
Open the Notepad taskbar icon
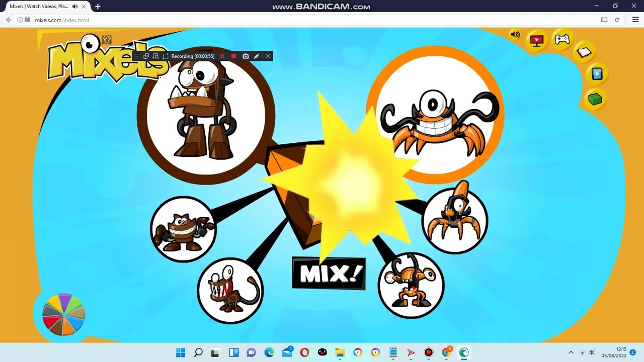tap(393, 352)
